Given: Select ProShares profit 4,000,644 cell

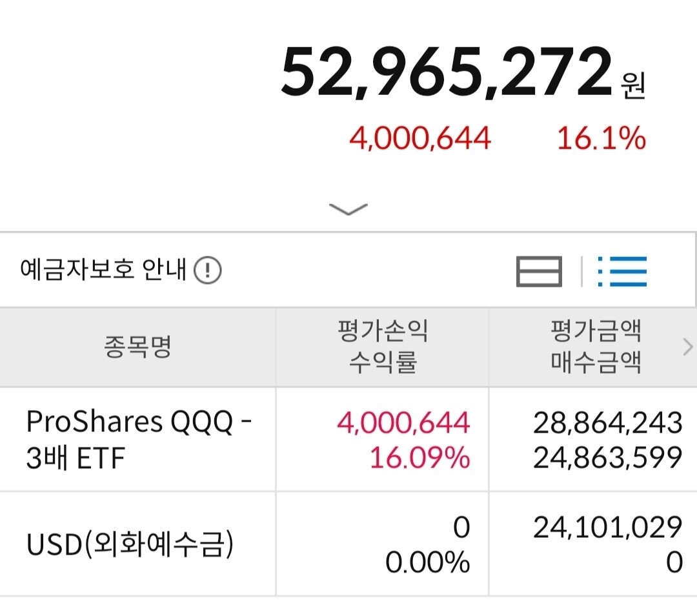Looking at the screenshot, I should tap(403, 422).
